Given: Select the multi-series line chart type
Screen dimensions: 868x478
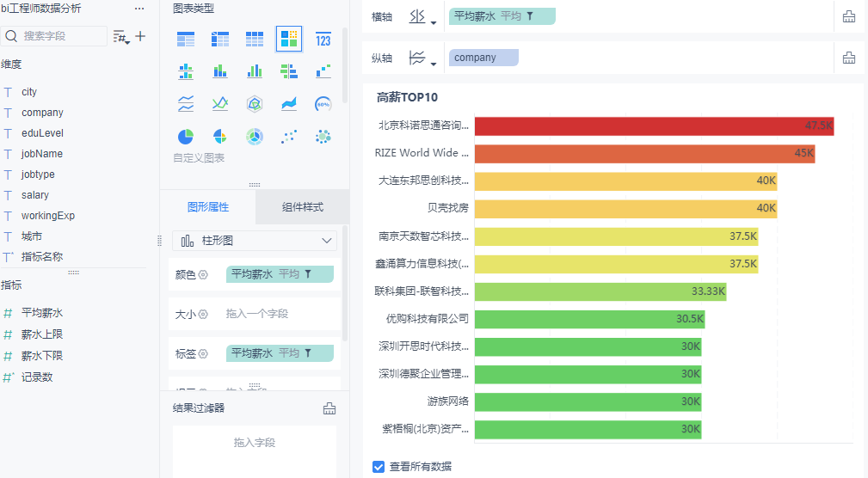Looking at the screenshot, I should 220,103.
